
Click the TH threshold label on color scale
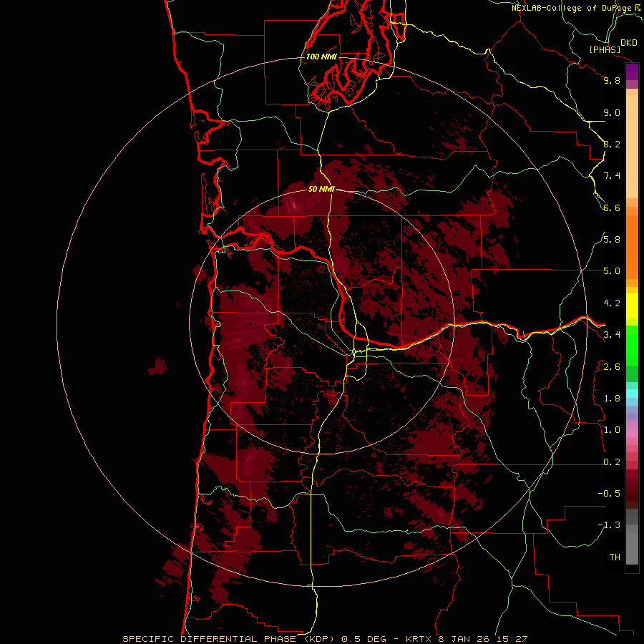click(615, 557)
